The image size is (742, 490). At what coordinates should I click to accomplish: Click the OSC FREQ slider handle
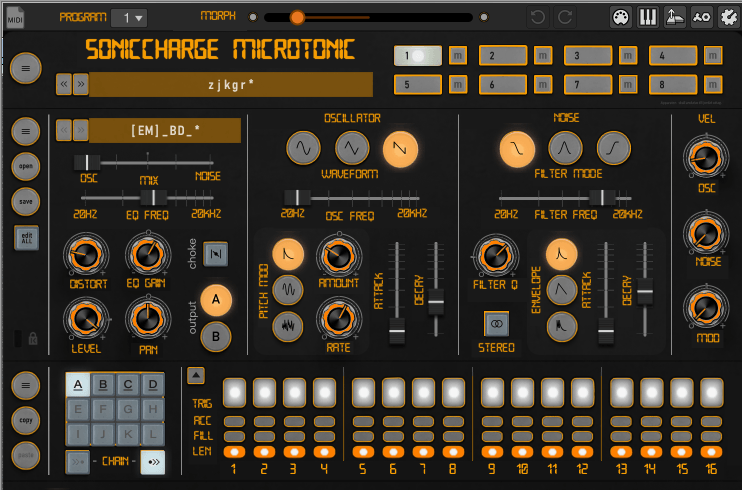point(297,197)
